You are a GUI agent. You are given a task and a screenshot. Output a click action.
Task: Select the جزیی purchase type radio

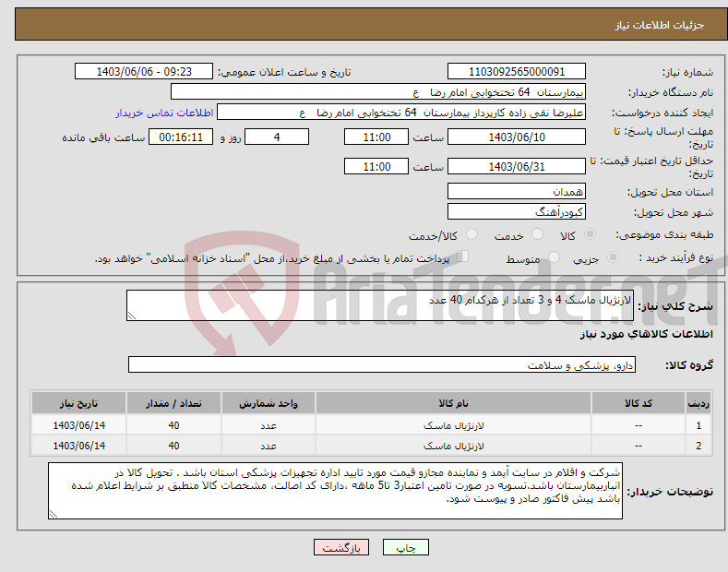(x=613, y=256)
